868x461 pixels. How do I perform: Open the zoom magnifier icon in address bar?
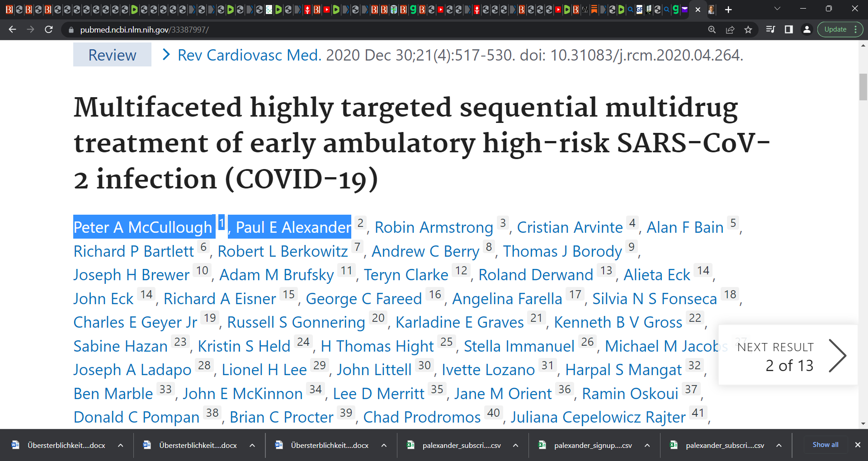712,29
